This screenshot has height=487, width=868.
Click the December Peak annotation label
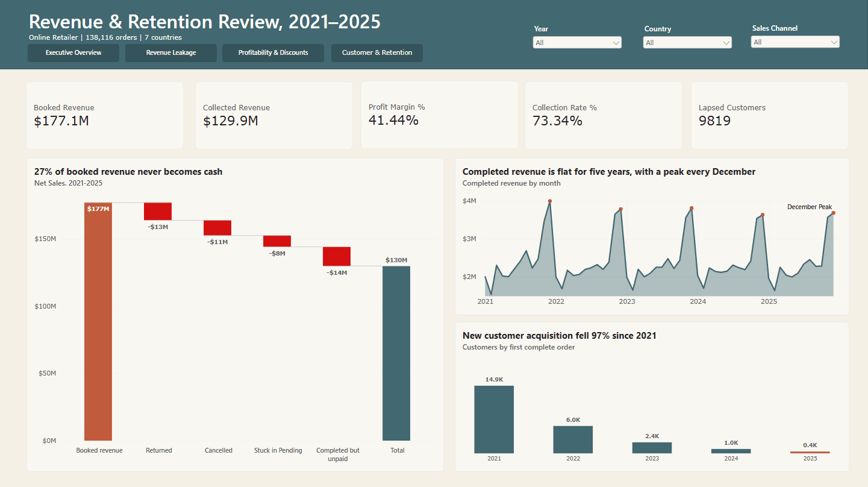click(810, 207)
